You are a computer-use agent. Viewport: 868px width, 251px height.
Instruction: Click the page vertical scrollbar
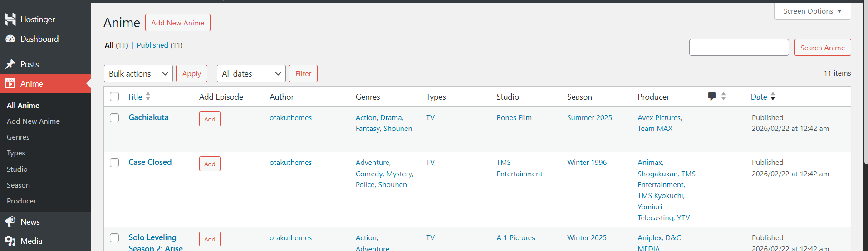[x=866, y=82]
